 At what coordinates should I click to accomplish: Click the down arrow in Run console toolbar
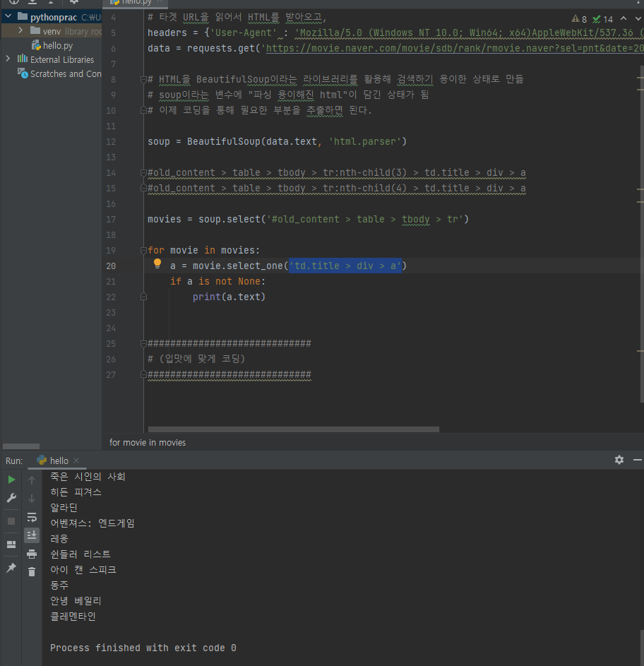(x=32, y=499)
